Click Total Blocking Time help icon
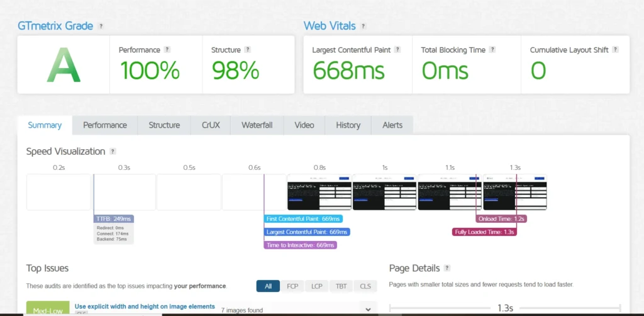The height and width of the screenshot is (316, 644). 492,50
